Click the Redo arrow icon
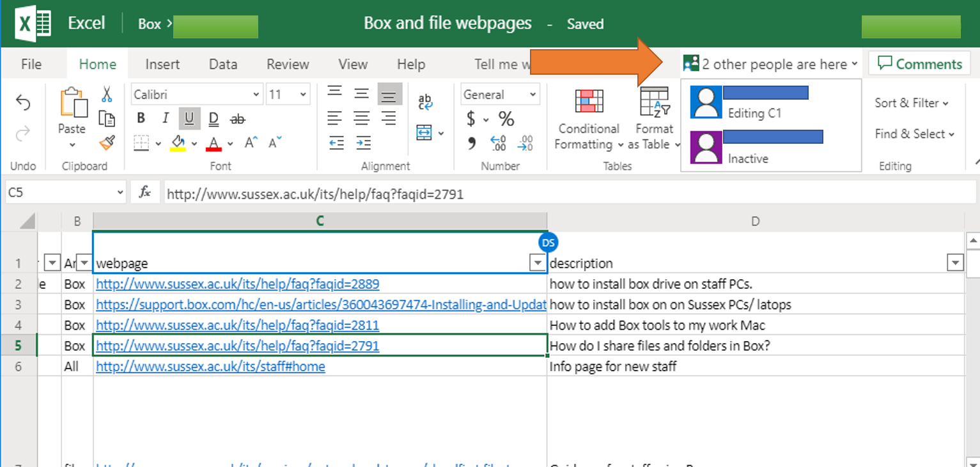This screenshot has height=467, width=980. tap(23, 133)
